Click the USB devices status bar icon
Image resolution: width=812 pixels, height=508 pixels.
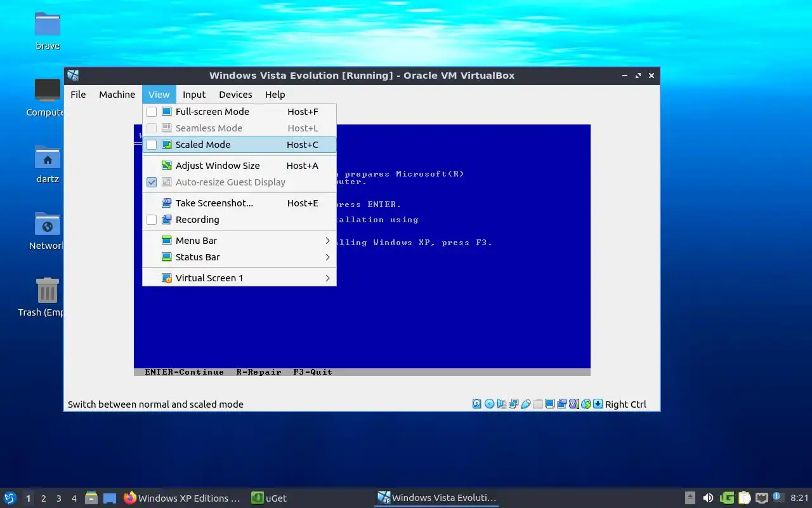tap(525, 404)
